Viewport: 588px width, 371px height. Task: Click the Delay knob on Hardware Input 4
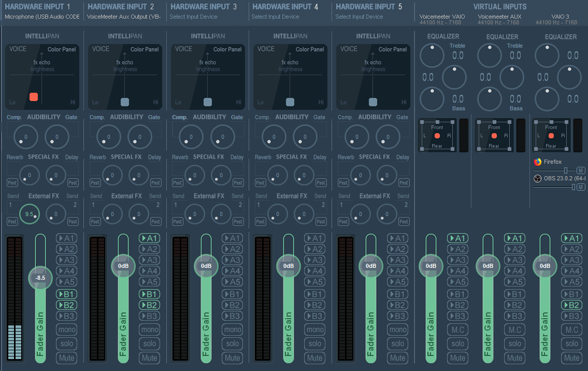click(304, 175)
